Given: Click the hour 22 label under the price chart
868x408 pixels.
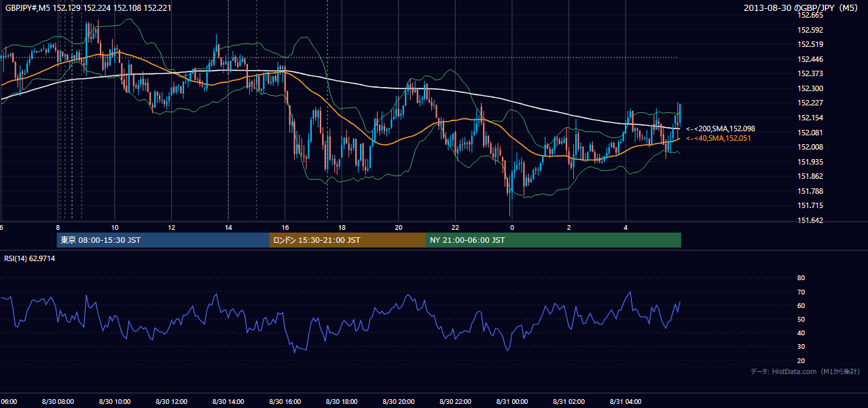Looking at the screenshot, I should point(455,227).
